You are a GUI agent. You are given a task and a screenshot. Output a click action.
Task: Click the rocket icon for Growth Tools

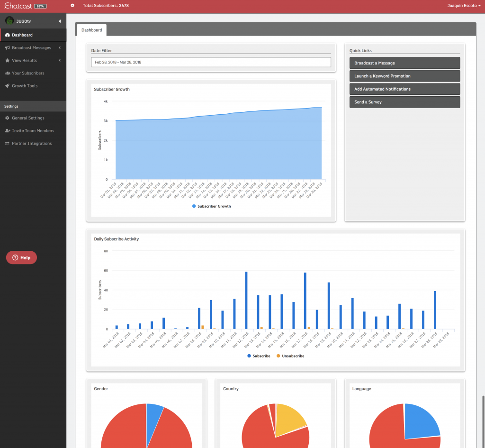(x=7, y=86)
